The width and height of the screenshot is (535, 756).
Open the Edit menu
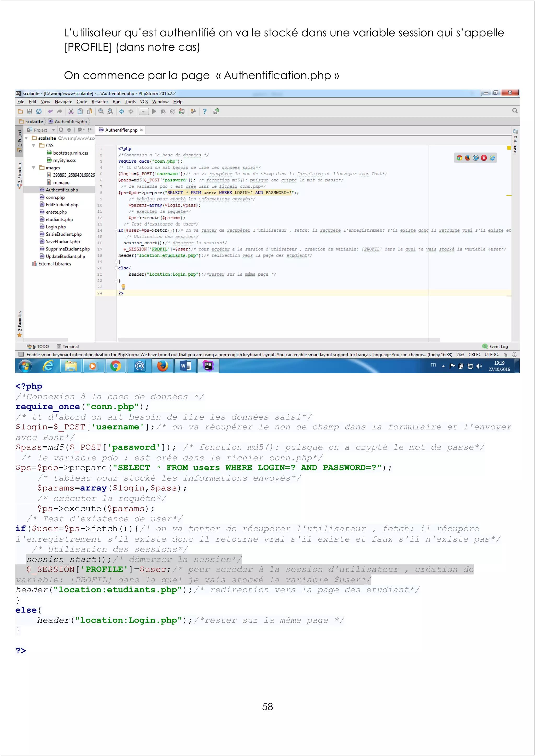coord(32,102)
